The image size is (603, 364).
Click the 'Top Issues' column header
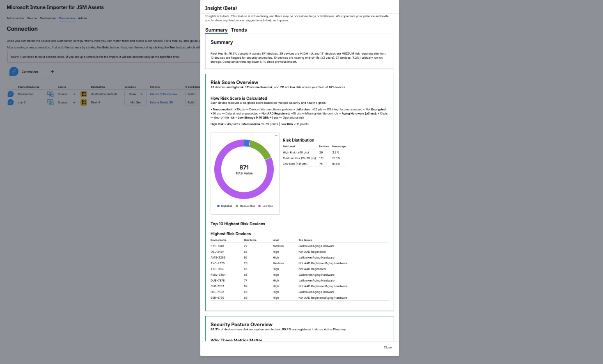click(305, 240)
